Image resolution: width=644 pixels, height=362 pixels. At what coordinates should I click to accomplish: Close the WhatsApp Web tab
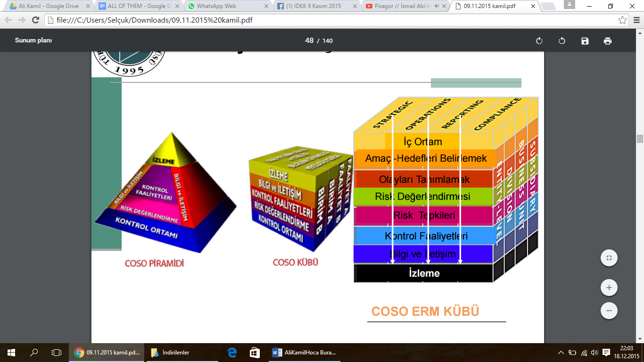point(266,7)
